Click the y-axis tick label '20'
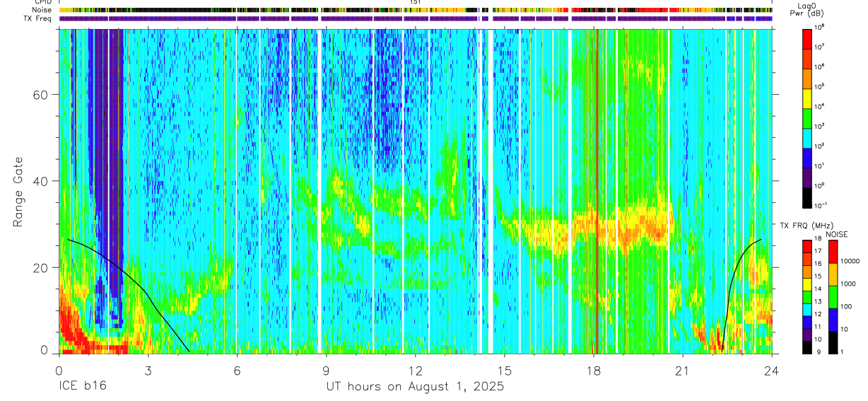Viewport: 868px width, 401px height. pyautogui.click(x=42, y=267)
